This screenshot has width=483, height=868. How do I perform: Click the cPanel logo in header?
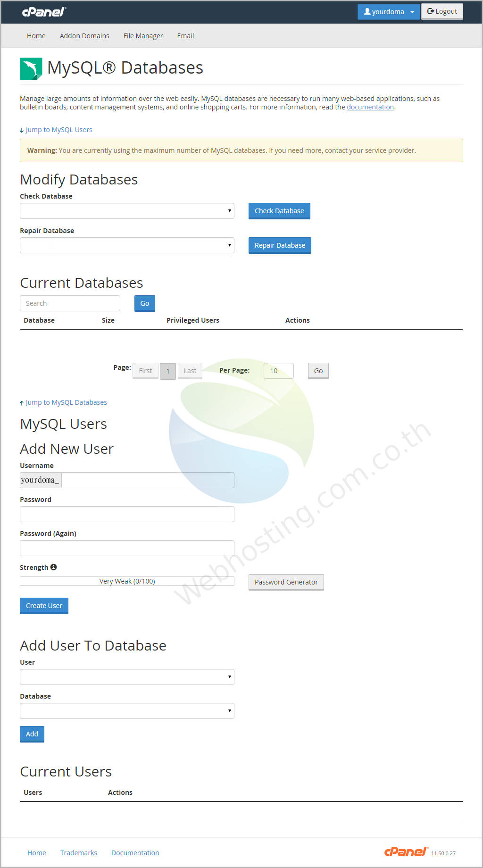tap(44, 12)
